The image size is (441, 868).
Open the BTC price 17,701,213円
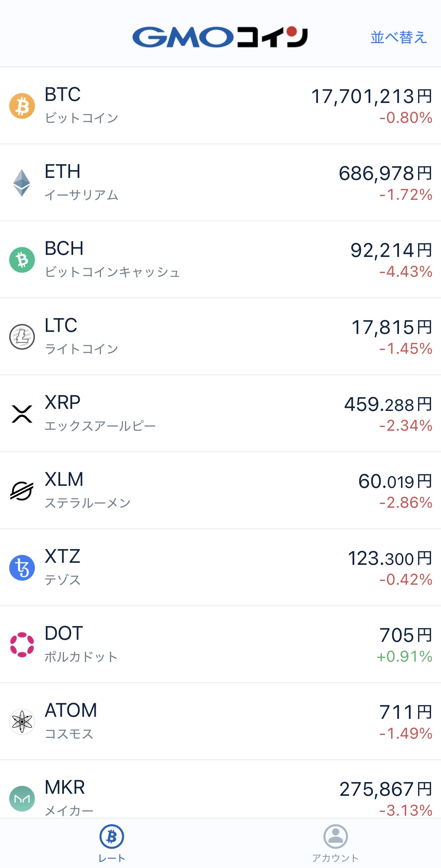[372, 96]
